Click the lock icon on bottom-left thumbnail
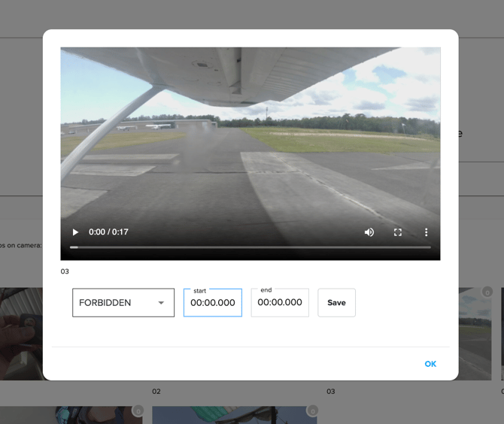Screen dimensions: 504x424 click(x=138, y=411)
